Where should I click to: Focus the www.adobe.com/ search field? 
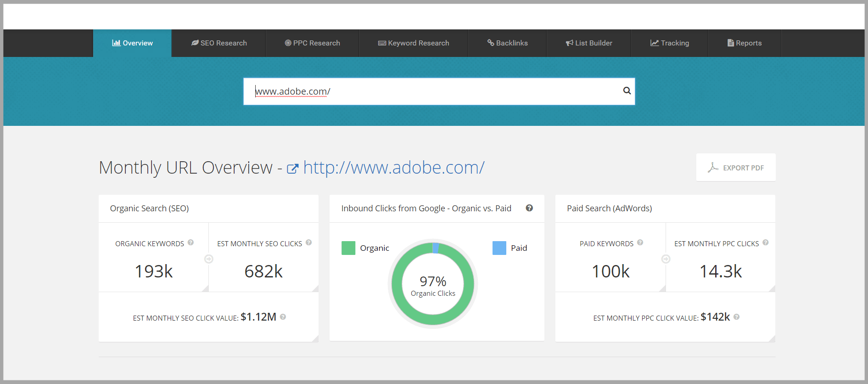point(439,91)
